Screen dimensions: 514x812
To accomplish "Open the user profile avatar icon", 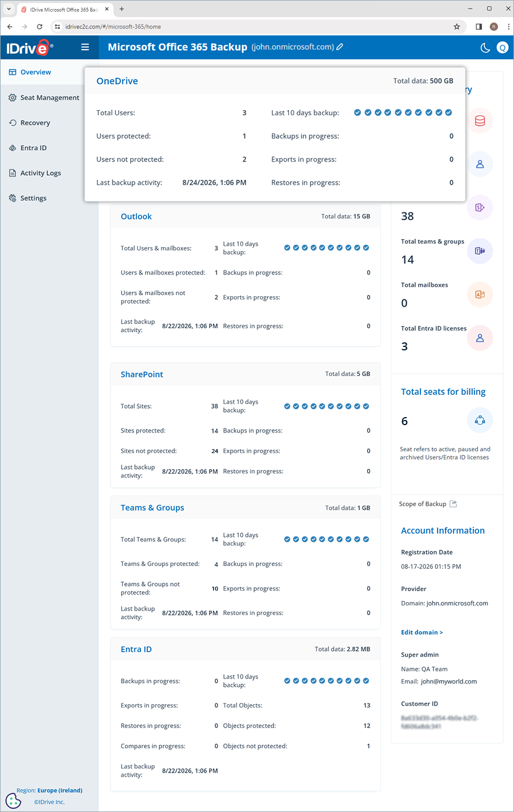I will [503, 48].
